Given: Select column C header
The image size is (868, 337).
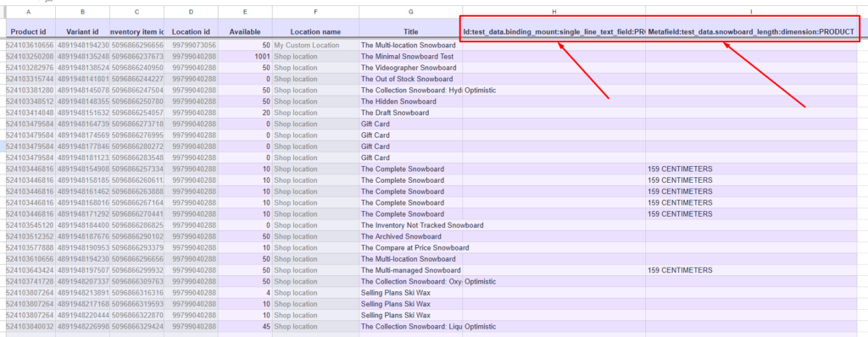Looking at the screenshot, I should point(136,12).
